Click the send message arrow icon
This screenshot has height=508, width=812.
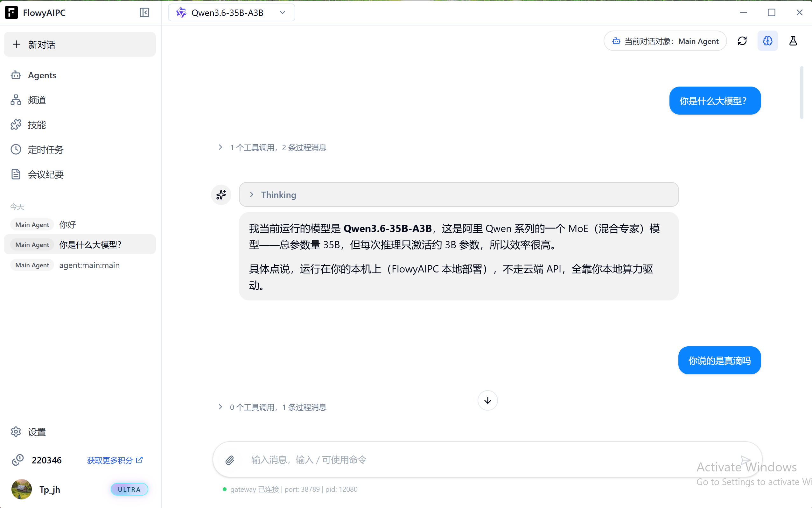coord(745,460)
